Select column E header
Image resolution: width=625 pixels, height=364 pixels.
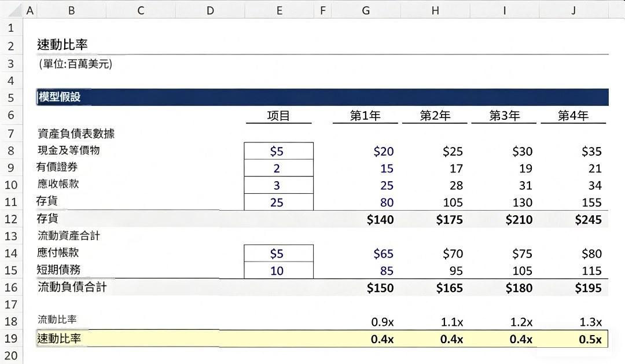[279, 10]
